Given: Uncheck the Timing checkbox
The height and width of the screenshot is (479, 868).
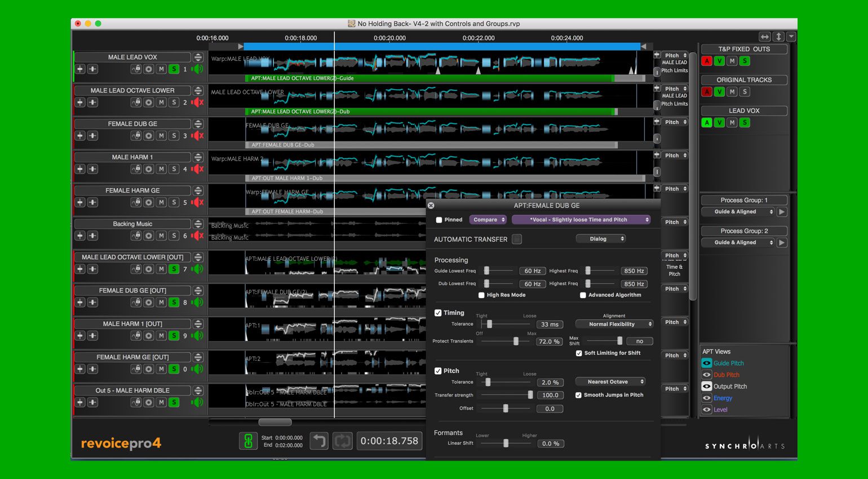Looking at the screenshot, I should [438, 313].
